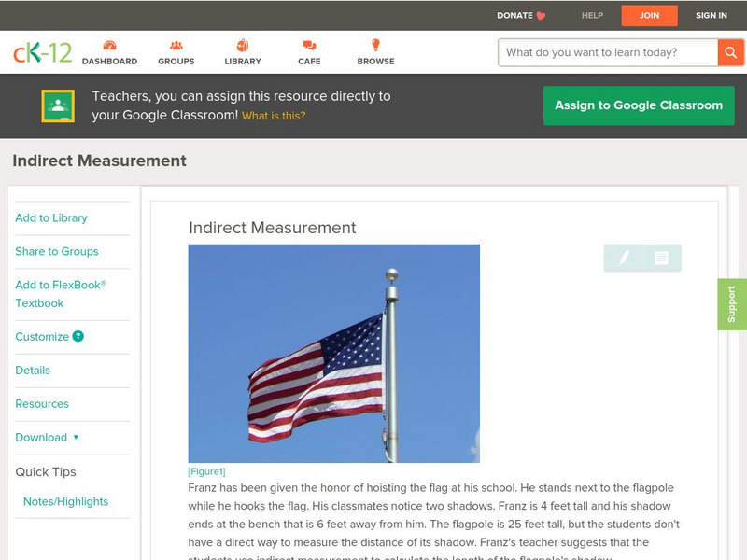The image size is (747, 560).
Task: Open the Dashboard icon in navigation
Action: (x=109, y=46)
